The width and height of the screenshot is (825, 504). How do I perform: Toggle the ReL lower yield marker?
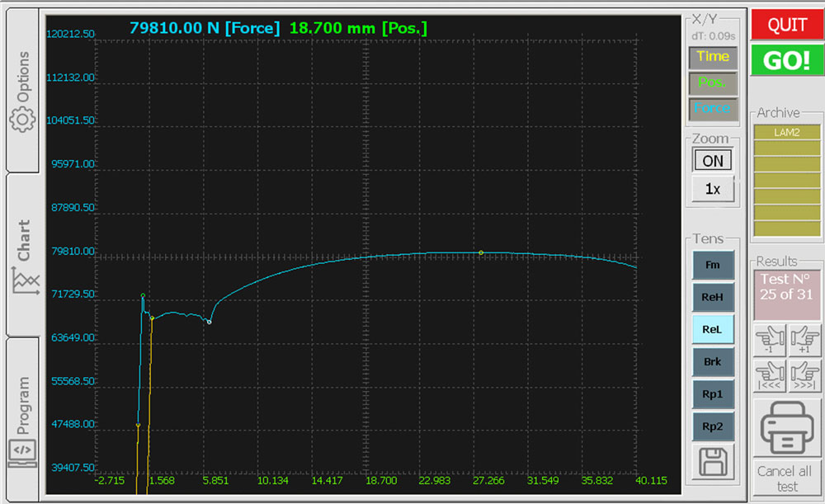click(x=711, y=329)
